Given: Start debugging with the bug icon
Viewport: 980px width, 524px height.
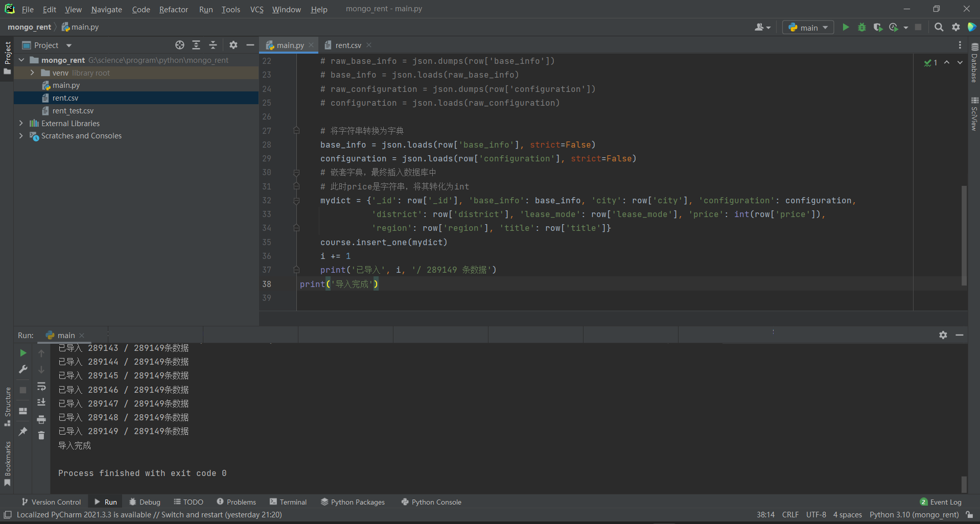Looking at the screenshot, I should click(862, 27).
